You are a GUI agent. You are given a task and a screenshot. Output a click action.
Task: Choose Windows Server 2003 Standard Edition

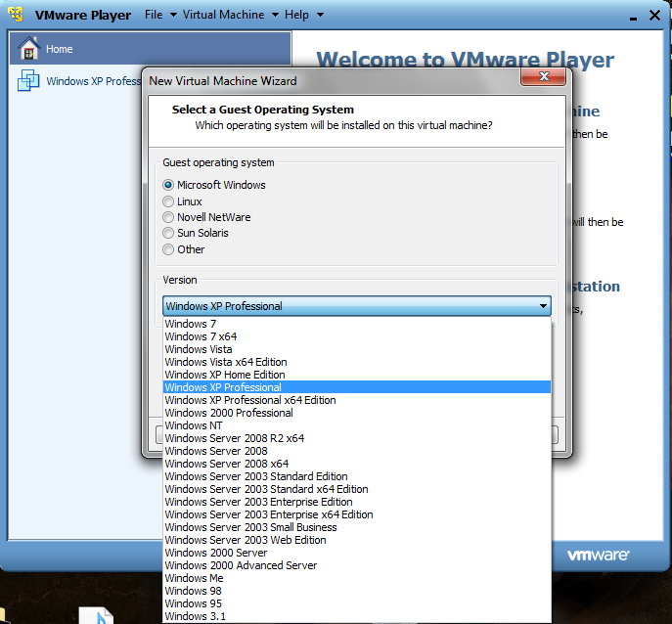357,476
